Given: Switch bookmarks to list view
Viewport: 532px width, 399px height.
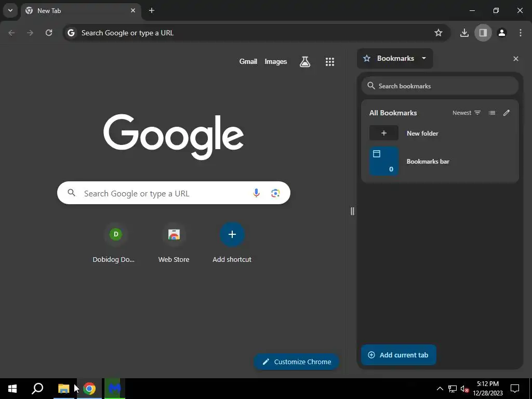Looking at the screenshot, I should (492, 113).
